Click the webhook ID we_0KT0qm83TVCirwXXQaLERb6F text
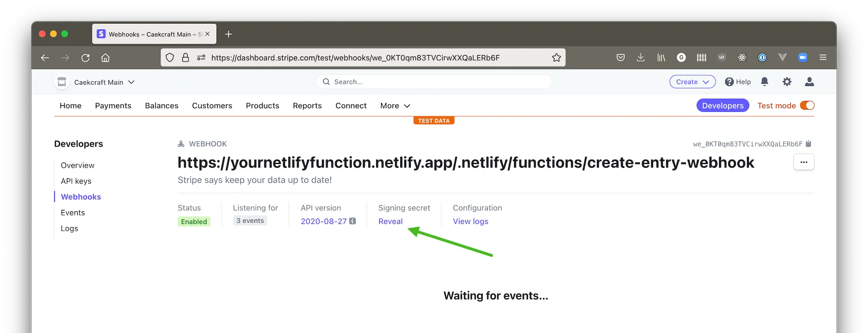The width and height of the screenshot is (868, 333). 748,144
